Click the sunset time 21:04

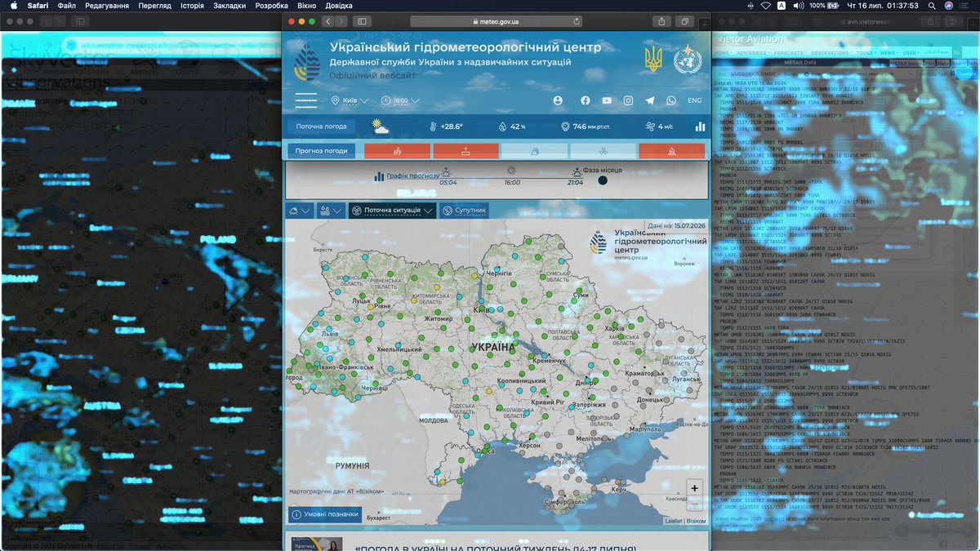pyautogui.click(x=575, y=182)
